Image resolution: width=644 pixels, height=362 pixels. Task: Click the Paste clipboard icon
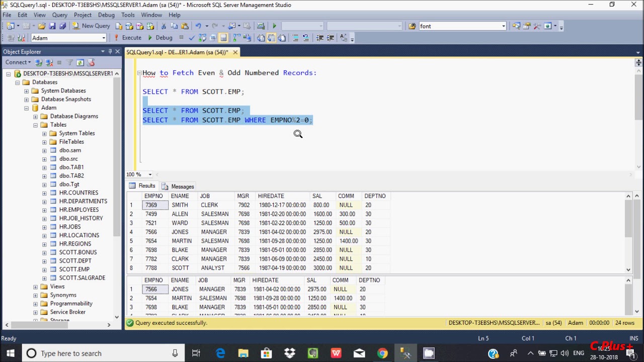(x=185, y=26)
